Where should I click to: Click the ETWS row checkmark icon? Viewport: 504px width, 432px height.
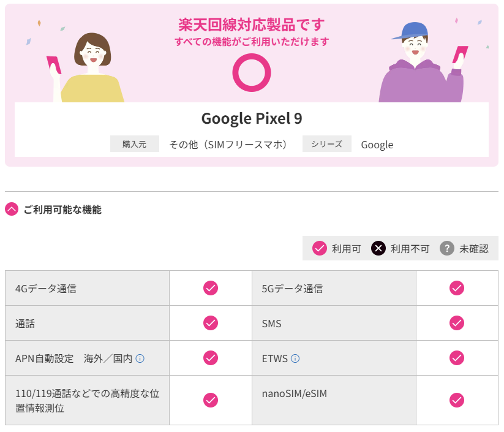tap(457, 358)
